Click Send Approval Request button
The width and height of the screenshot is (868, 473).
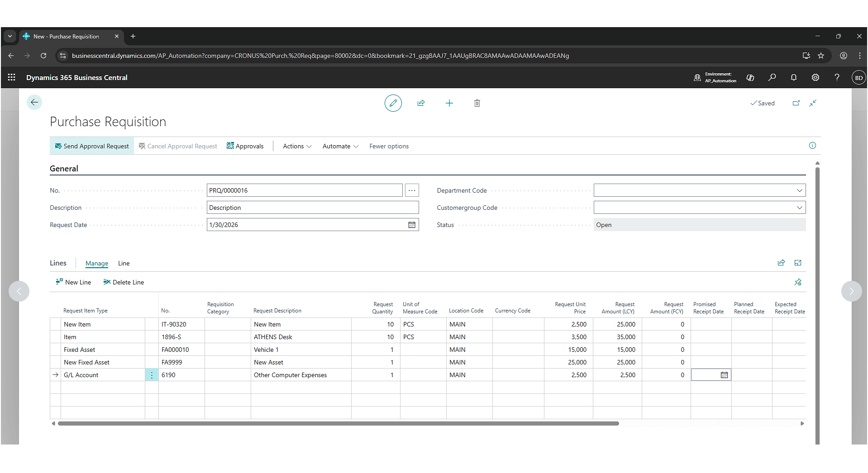pyautogui.click(x=92, y=146)
